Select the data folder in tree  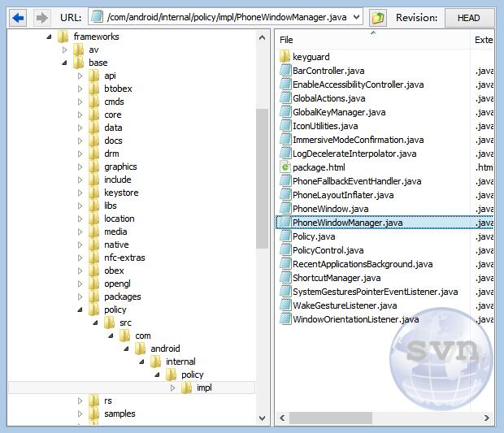click(113, 128)
